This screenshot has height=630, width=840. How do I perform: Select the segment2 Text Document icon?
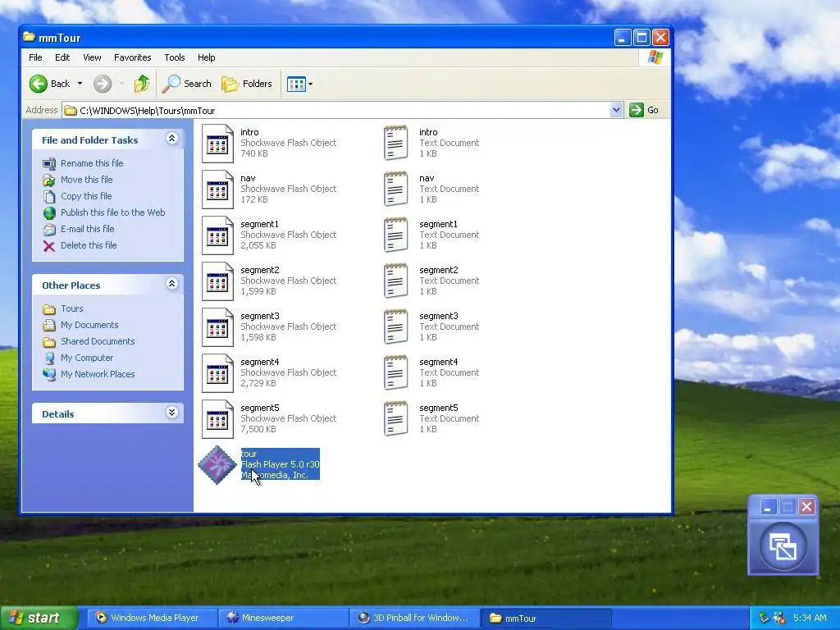pos(396,281)
